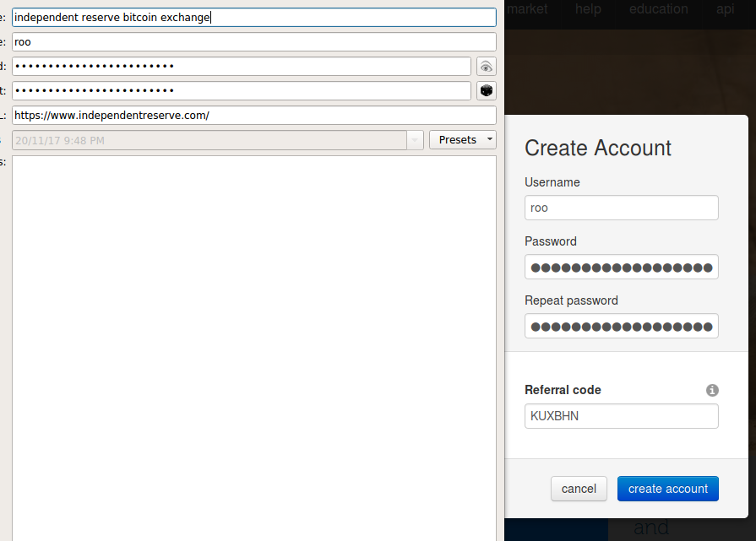Click the URL field with independentreserve.com
Screen dimensions: 756x541
coord(254,115)
